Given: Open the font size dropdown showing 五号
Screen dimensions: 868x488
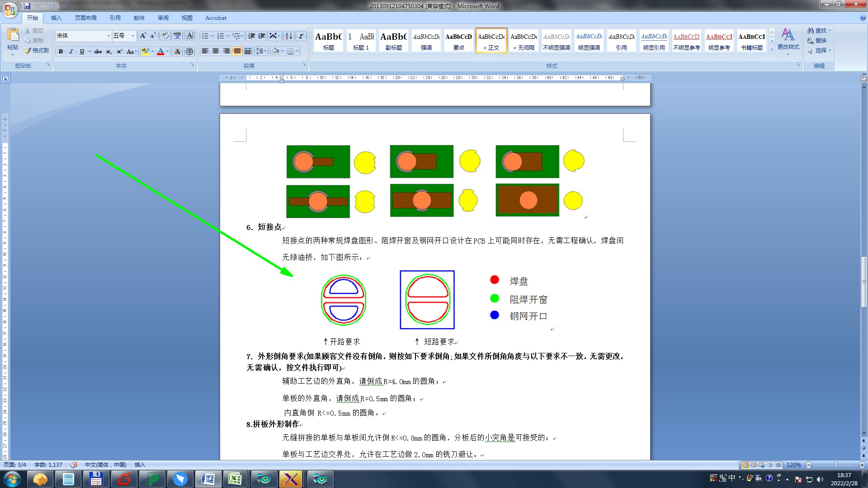Looking at the screenshot, I should coord(133,36).
